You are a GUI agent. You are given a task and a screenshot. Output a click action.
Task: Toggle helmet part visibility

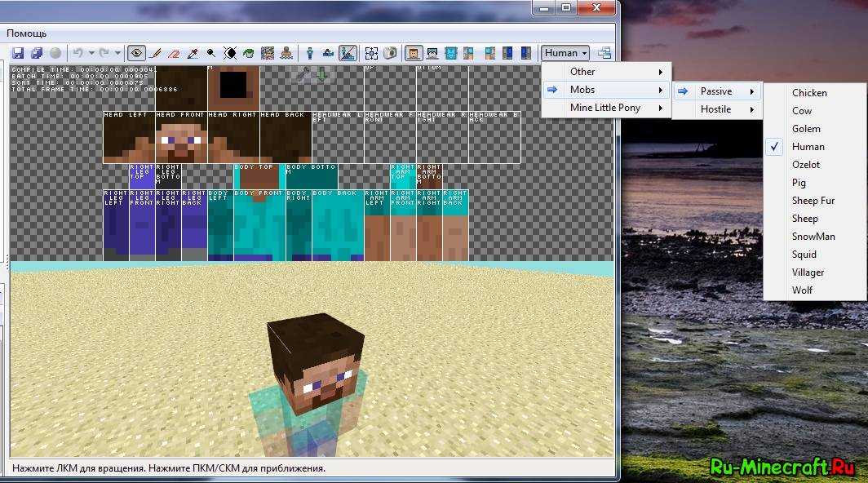[x=432, y=53]
